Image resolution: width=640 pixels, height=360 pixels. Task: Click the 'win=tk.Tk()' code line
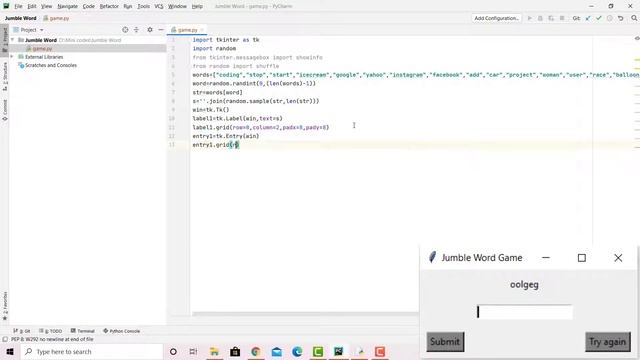tap(211, 110)
